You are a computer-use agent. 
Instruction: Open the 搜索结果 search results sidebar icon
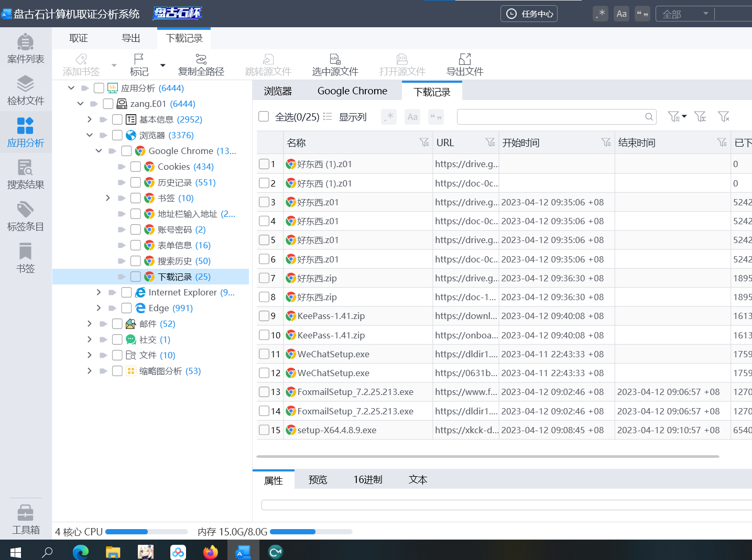coord(25,174)
